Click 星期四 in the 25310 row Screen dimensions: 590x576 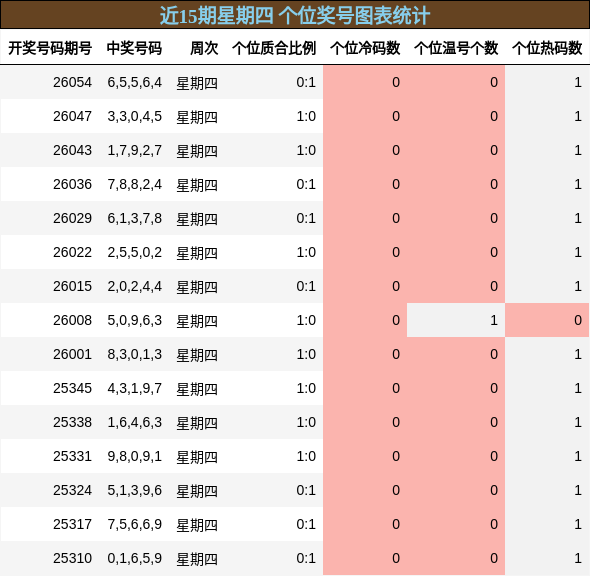point(197,559)
